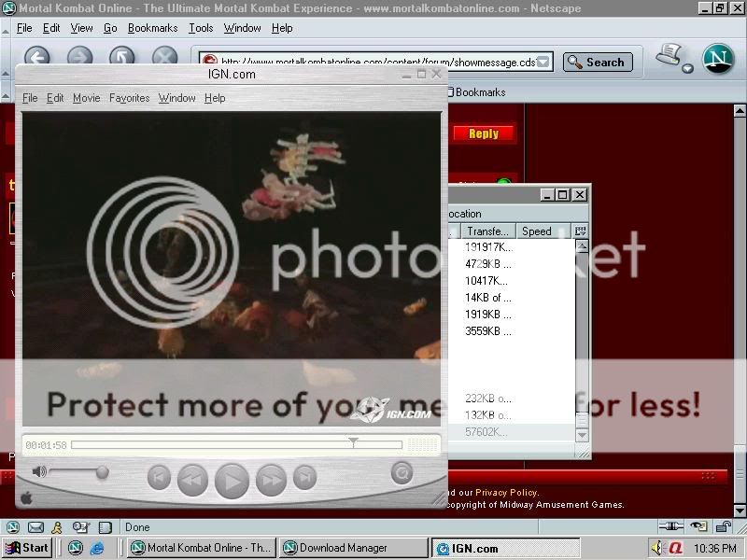Image resolution: width=747 pixels, height=560 pixels.
Task: Open the Movie menu in QuickTime
Action: click(x=86, y=98)
